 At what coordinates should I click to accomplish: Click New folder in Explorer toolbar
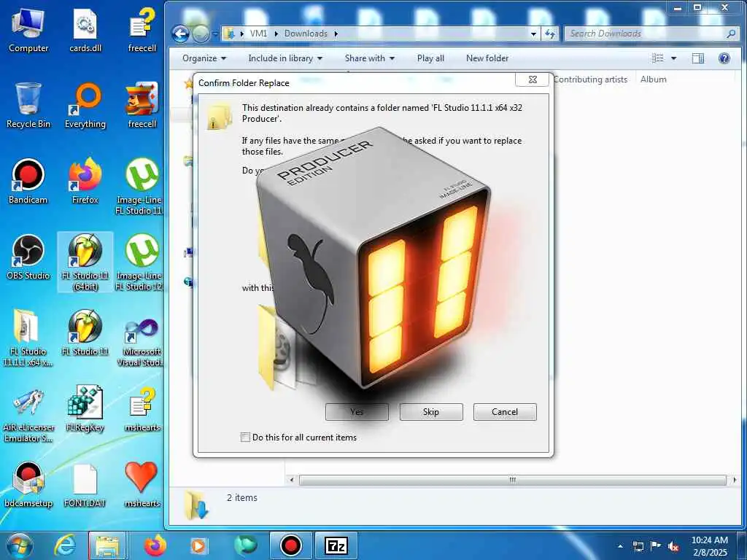(x=487, y=58)
